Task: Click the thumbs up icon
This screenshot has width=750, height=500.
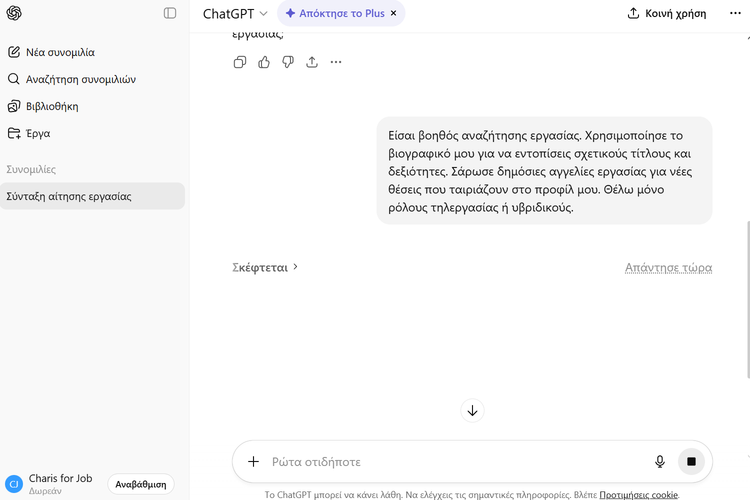Action: coord(264,62)
